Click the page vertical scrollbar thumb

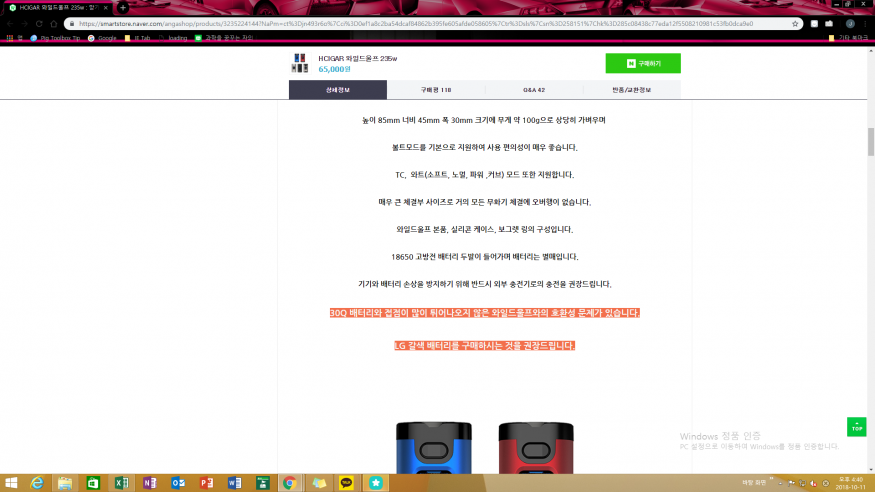(x=869, y=142)
